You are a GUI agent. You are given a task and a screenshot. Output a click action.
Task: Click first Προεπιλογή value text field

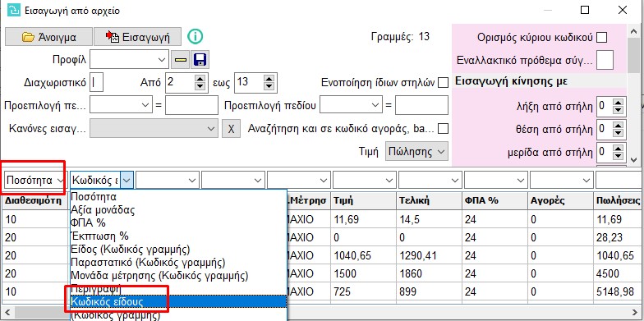tap(192, 105)
